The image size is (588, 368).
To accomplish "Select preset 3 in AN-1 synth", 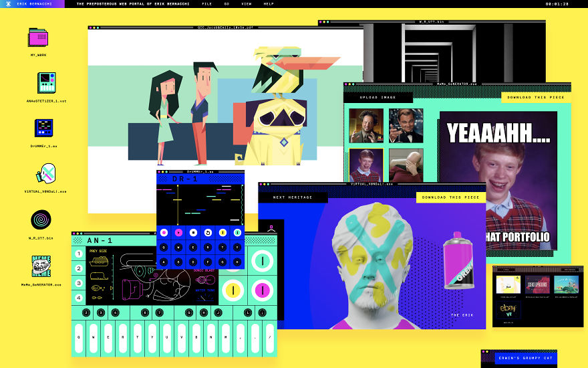I will (x=79, y=283).
